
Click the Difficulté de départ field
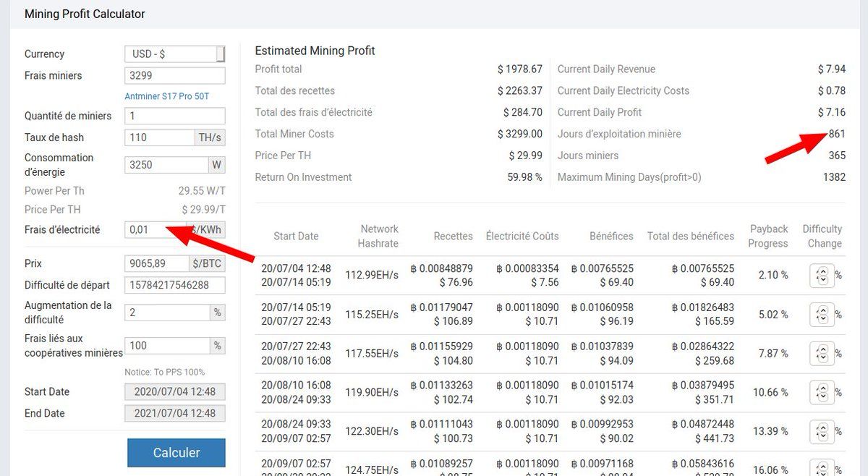(x=174, y=285)
